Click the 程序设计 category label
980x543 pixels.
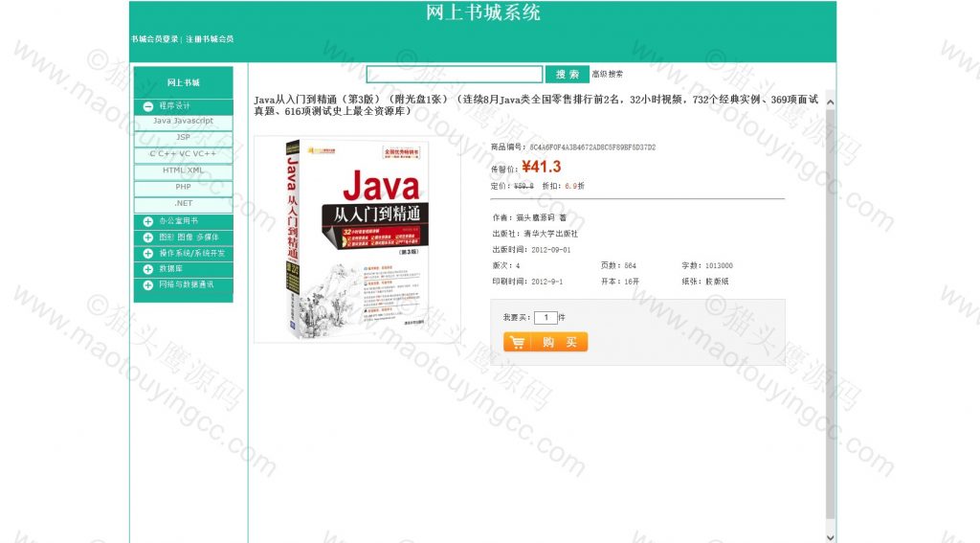[x=174, y=105]
